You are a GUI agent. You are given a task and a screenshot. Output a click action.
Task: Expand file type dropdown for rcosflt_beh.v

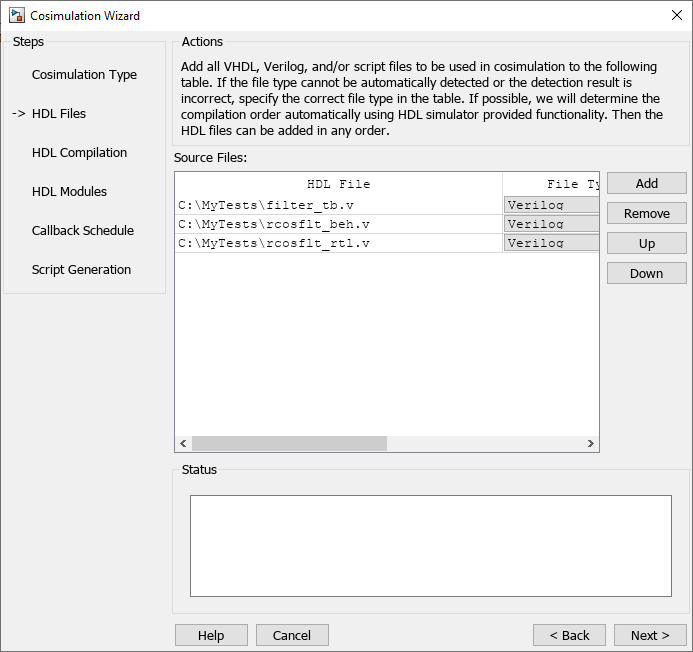(x=551, y=224)
